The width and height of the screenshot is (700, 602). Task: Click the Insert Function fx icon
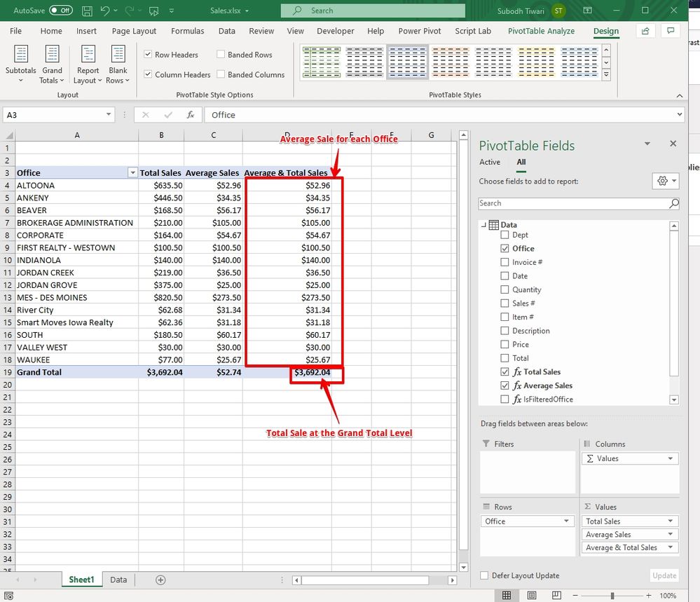coord(191,115)
